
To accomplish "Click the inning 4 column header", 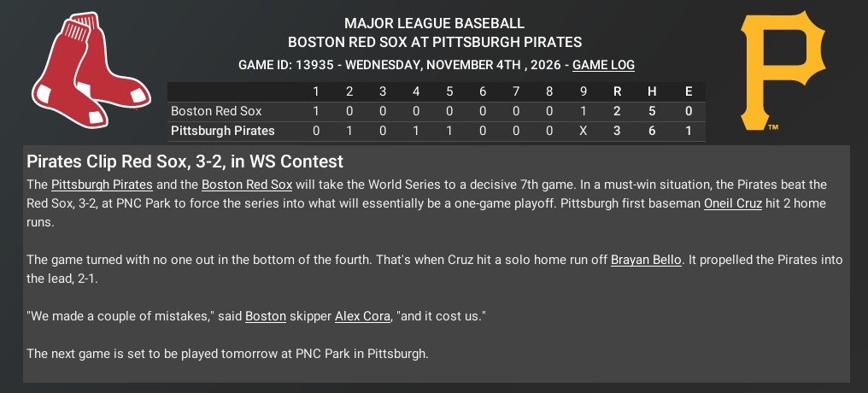I will click(416, 92).
